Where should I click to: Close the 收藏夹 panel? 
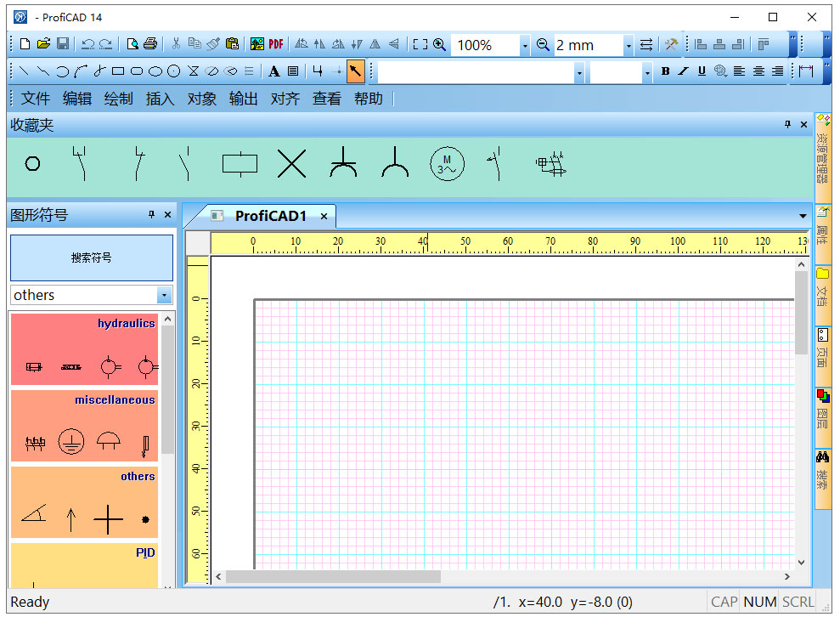point(803,124)
